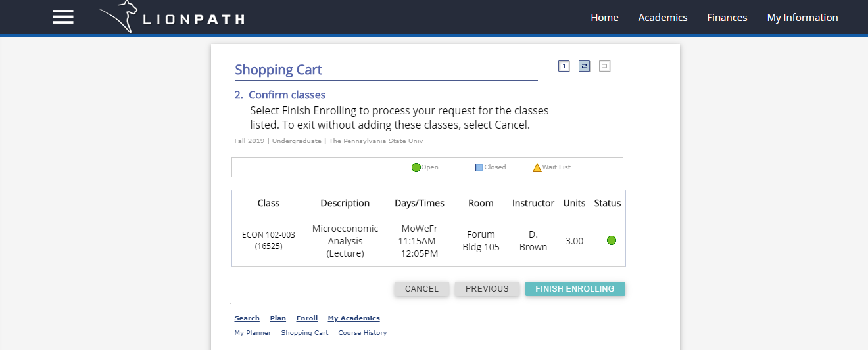Image resolution: width=868 pixels, height=350 pixels.
Task: Go back with the Previous button
Action: pos(487,289)
